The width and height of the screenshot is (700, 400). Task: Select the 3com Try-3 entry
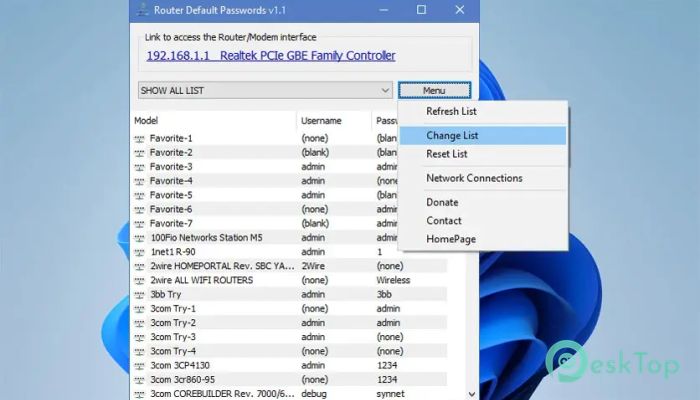pyautogui.click(x=173, y=337)
